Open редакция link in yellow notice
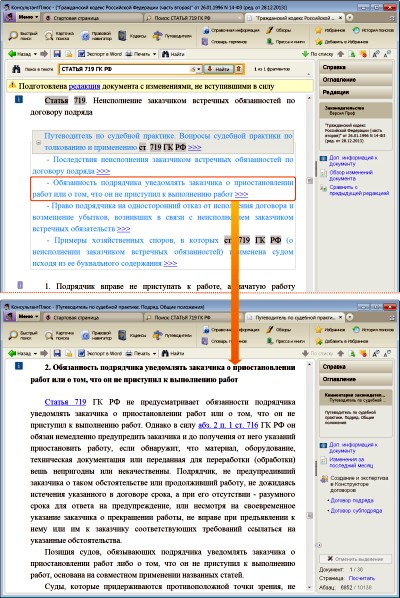This screenshot has width=400, height=598. tap(84, 86)
